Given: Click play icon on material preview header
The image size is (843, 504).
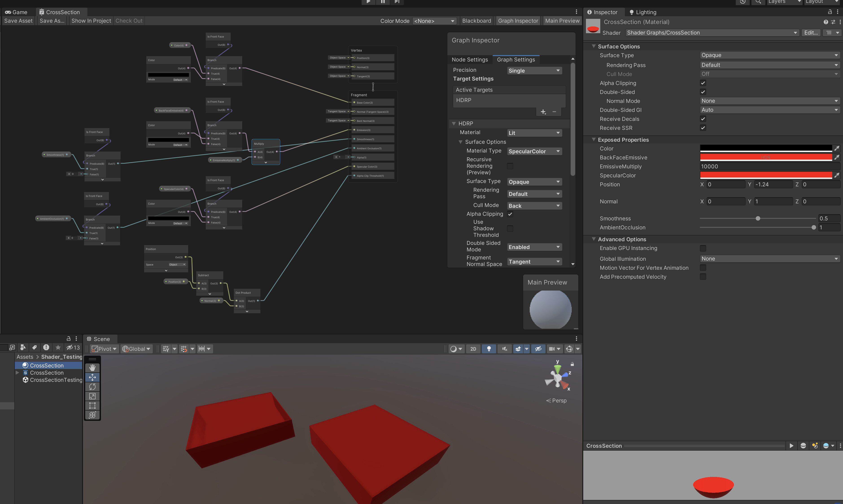Looking at the screenshot, I should pos(791,445).
